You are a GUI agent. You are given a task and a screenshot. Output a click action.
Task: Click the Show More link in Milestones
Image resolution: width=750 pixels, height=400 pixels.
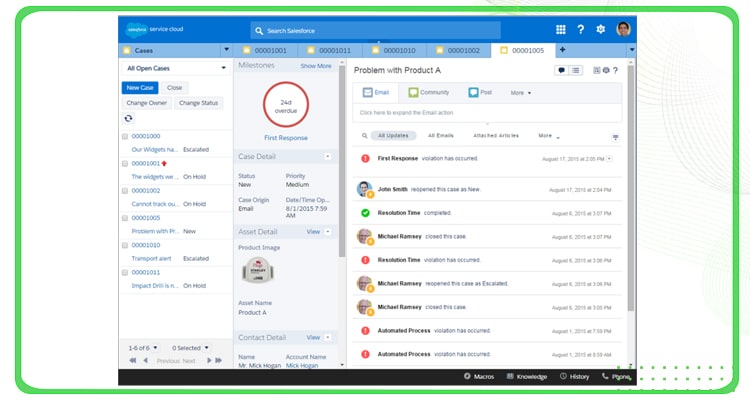click(x=315, y=66)
